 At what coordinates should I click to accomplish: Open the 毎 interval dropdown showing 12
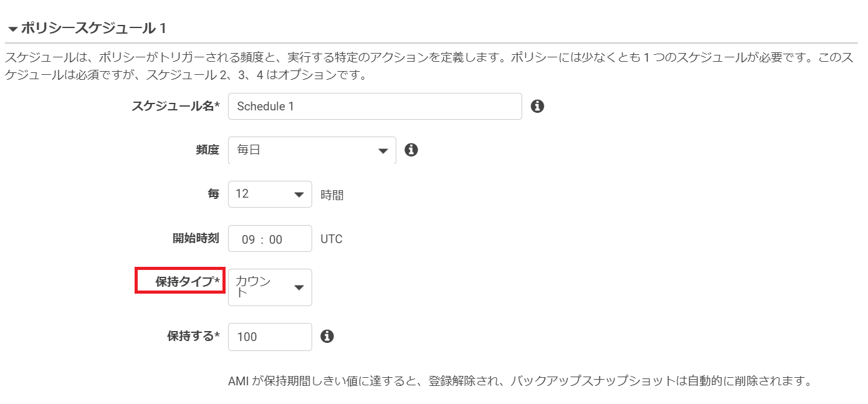click(270, 194)
